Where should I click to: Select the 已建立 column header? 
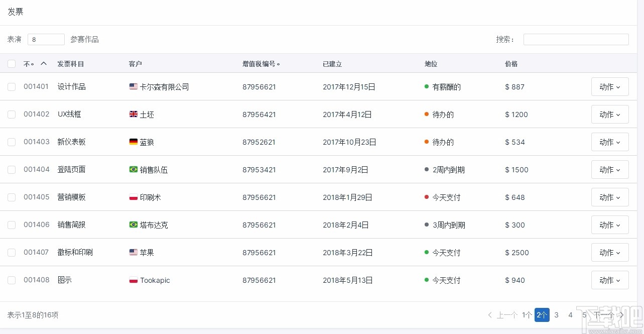[x=332, y=64]
